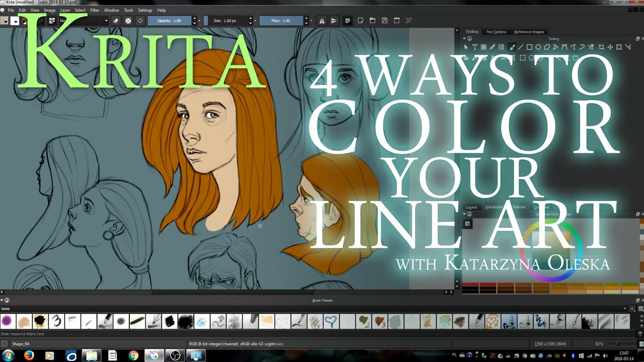The height and width of the screenshot is (362, 644).
Task: Click the resource filter input field
Action: [318, 334]
